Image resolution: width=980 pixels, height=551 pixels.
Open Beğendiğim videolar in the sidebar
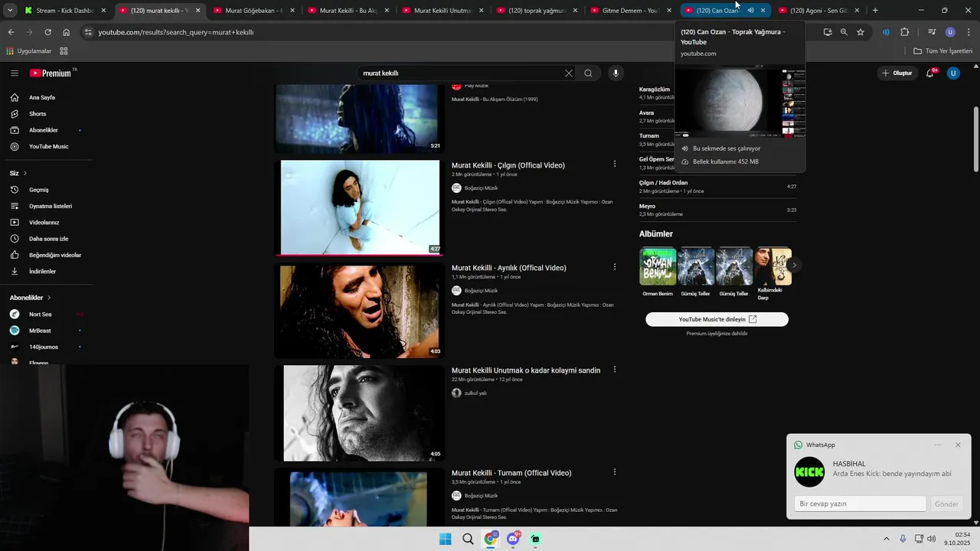(x=55, y=255)
